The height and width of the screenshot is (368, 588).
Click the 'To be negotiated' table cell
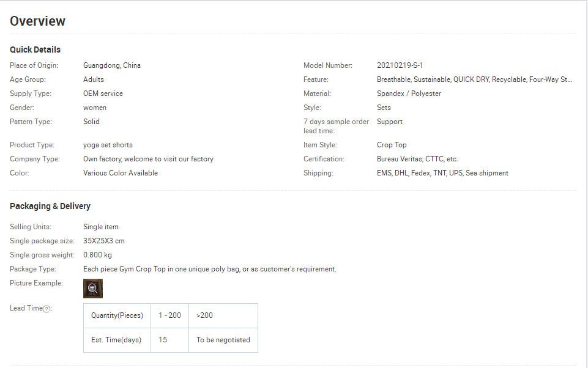[x=223, y=340]
